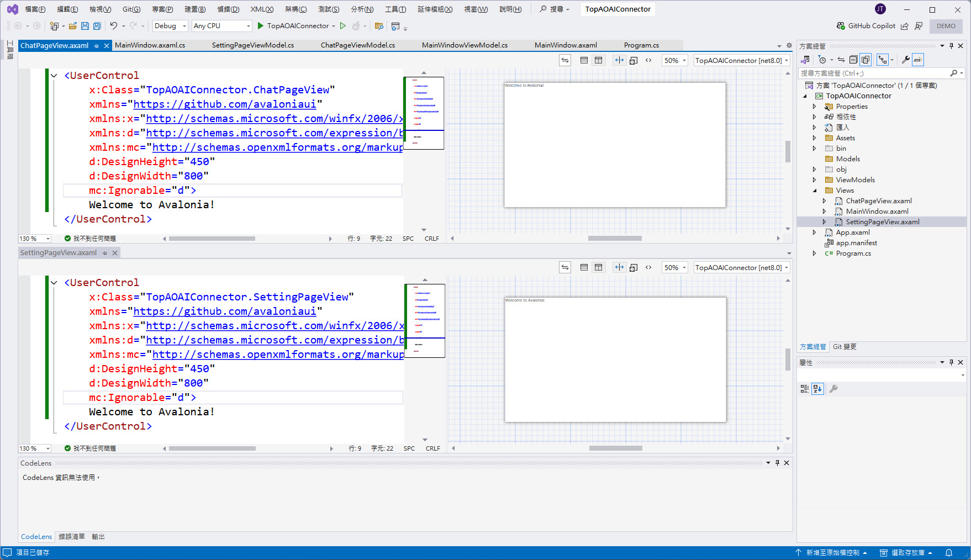Click the Find in Files folder-search icon
This screenshot has height=560, width=971.
pyautogui.click(x=379, y=26)
